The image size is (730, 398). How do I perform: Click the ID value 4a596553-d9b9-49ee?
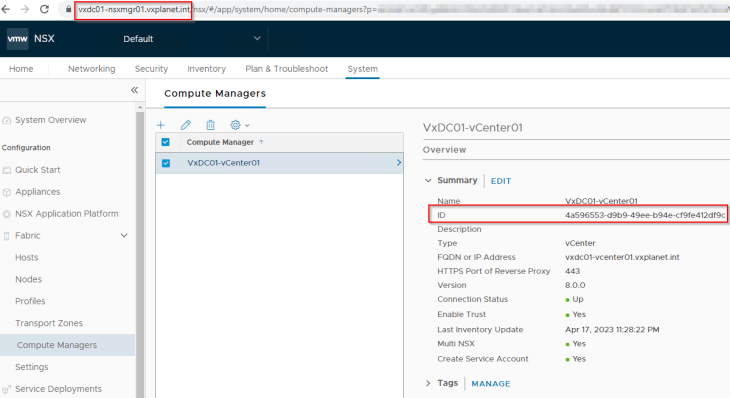(645, 215)
